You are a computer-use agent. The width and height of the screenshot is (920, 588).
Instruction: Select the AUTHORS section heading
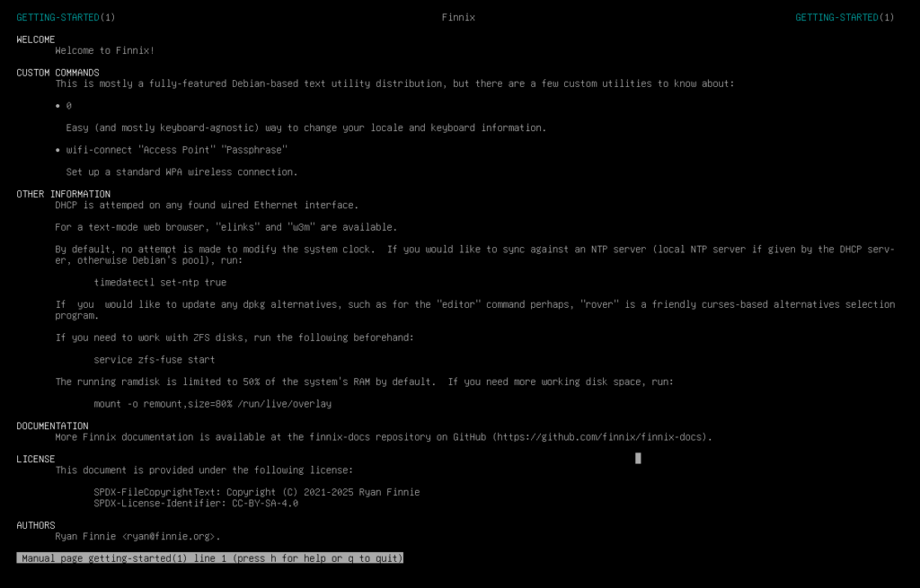coord(36,525)
